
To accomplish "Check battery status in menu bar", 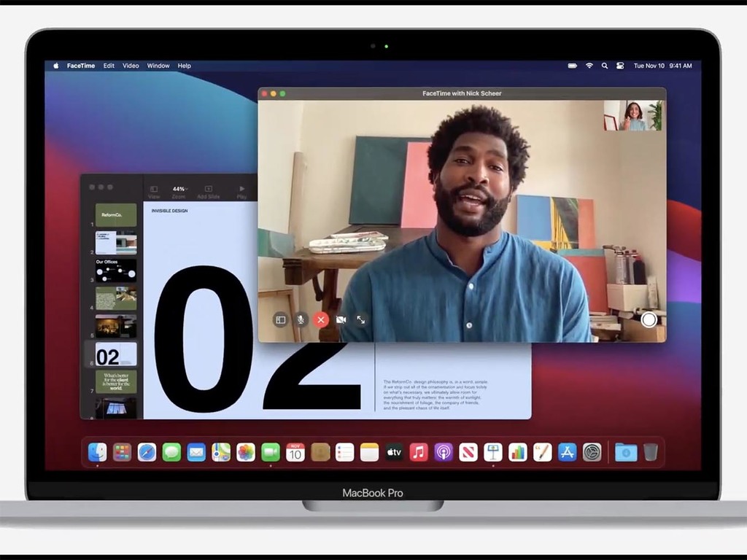I will click(x=572, y=66).
